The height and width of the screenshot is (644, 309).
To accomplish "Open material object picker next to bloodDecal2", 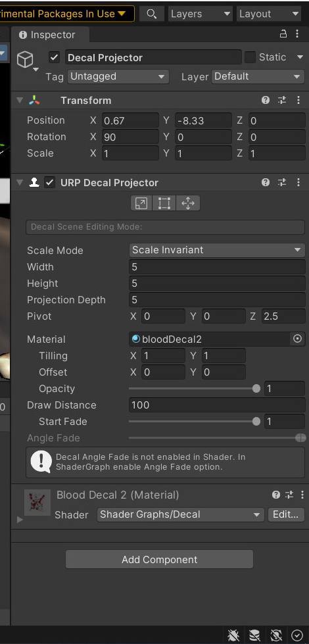I will (x=298, y=339).
